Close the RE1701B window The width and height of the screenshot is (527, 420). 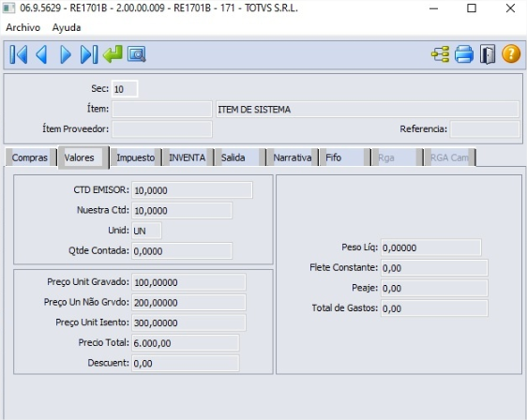(510, 8)
